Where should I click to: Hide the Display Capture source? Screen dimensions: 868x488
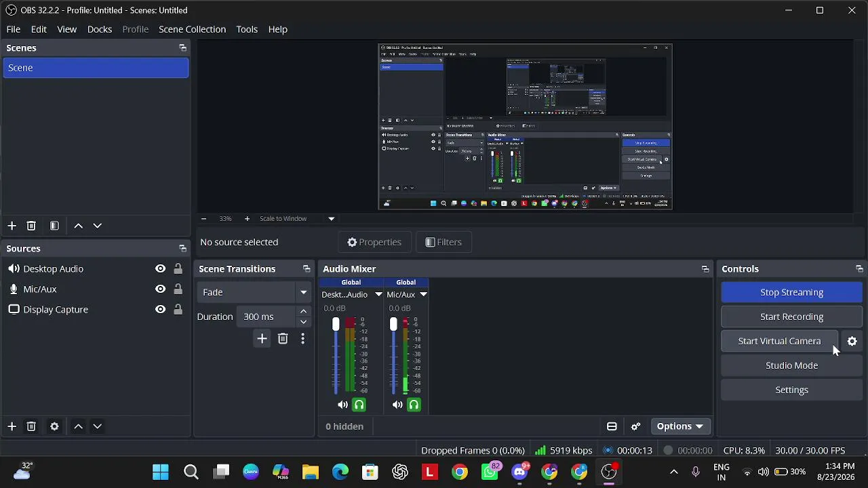point(160,310)
